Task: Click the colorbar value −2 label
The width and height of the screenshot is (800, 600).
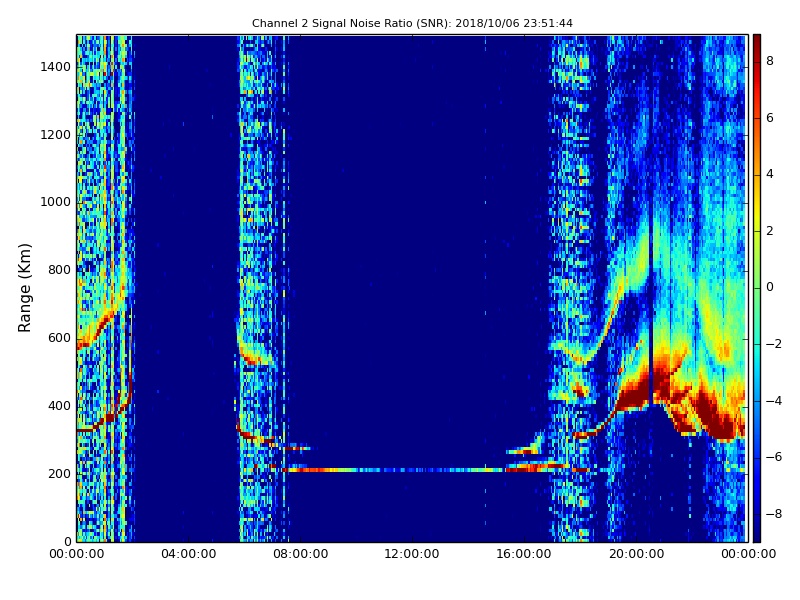Action: [774, 344]
